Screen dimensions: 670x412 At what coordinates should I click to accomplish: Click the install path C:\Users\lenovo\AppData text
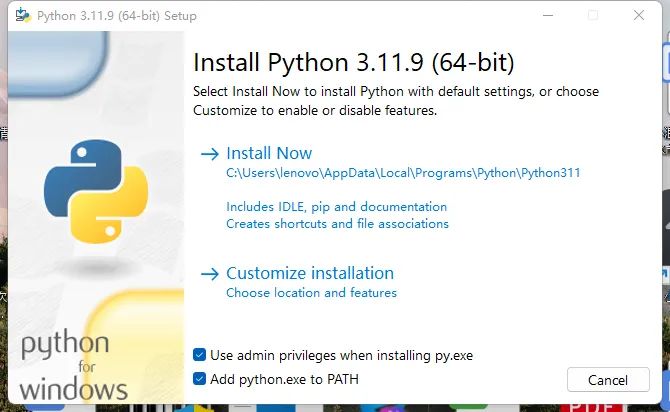point(403,173)
